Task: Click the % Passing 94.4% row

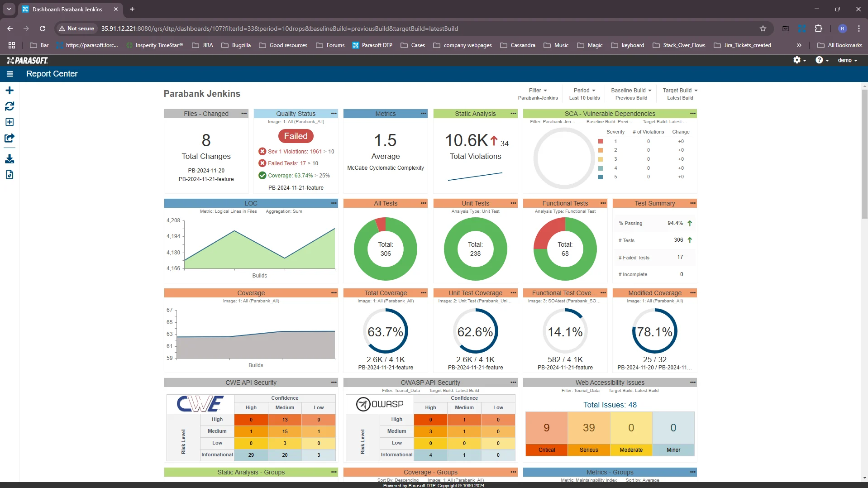Action: [655, 223]
